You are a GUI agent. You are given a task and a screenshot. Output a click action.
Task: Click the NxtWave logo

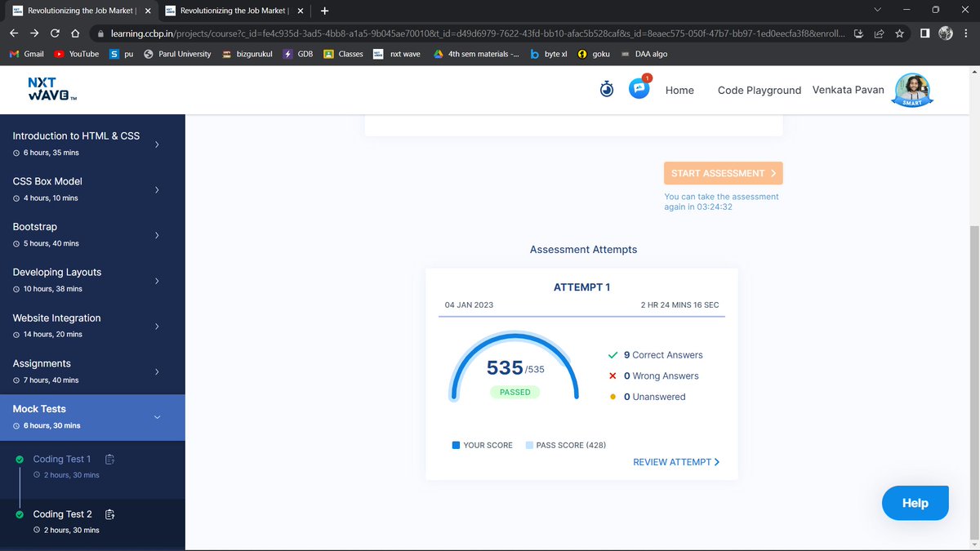click(x=52, y=90)
